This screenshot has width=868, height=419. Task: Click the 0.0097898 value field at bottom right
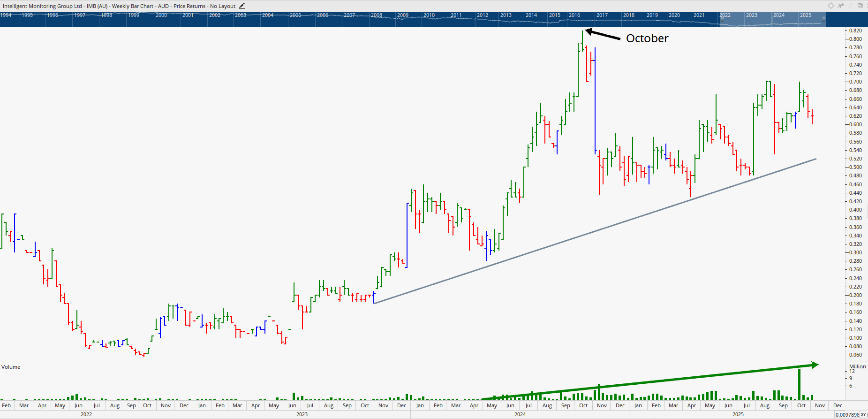click(846, 415)
